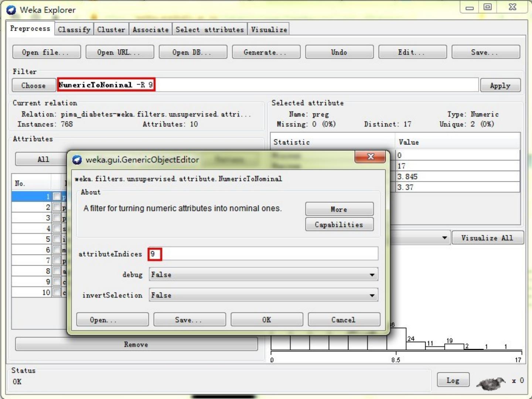Tick the checkbox for attribute row 1
Image resolution: width=532 pixels, height=399 pixels.
click(x=57, y=197)
